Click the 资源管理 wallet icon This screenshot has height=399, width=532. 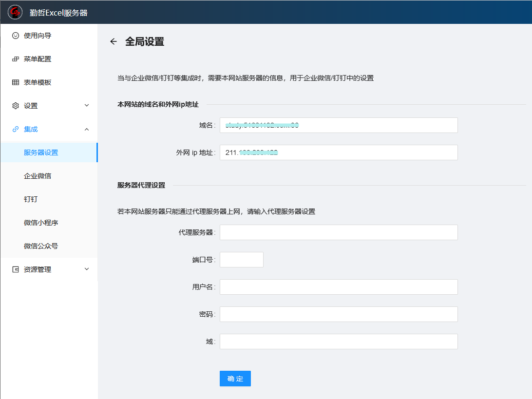click(x=16, y=269)
